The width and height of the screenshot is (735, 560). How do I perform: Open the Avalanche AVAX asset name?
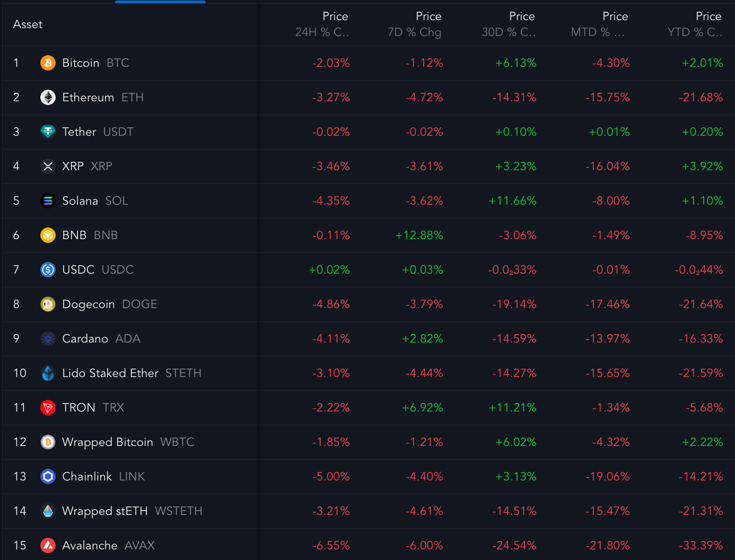tap(108, 546)
